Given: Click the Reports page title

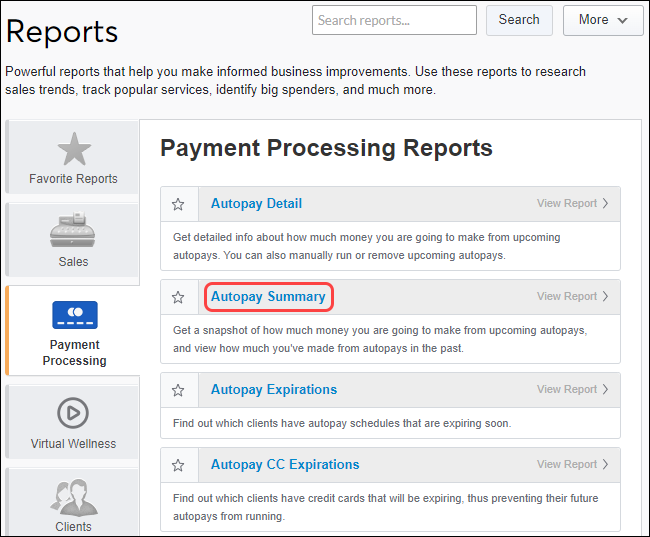Looking at the screenshot, I should click(62, 32).
